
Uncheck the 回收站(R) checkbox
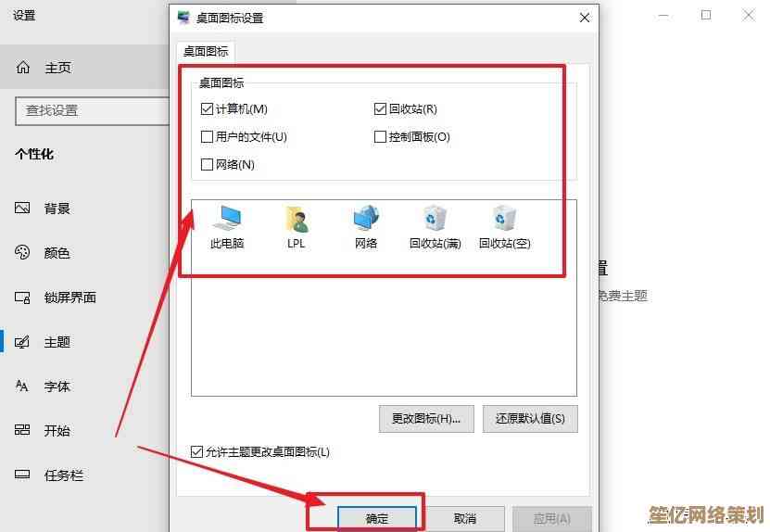380,109
